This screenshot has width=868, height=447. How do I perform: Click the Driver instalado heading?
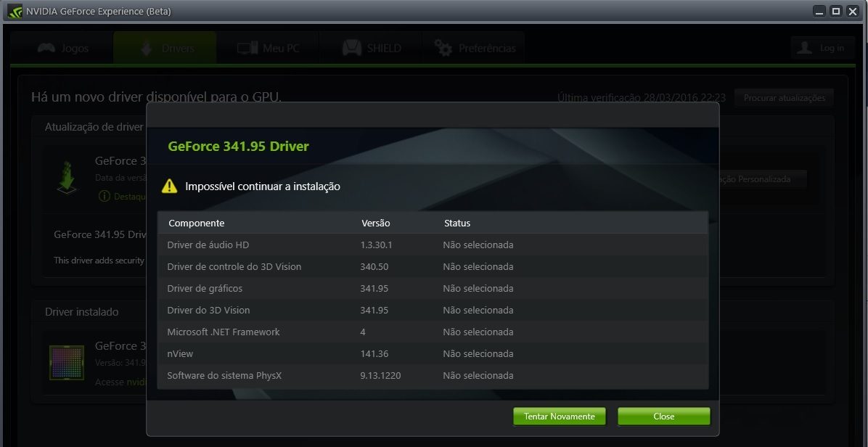[x=82, y=312]
